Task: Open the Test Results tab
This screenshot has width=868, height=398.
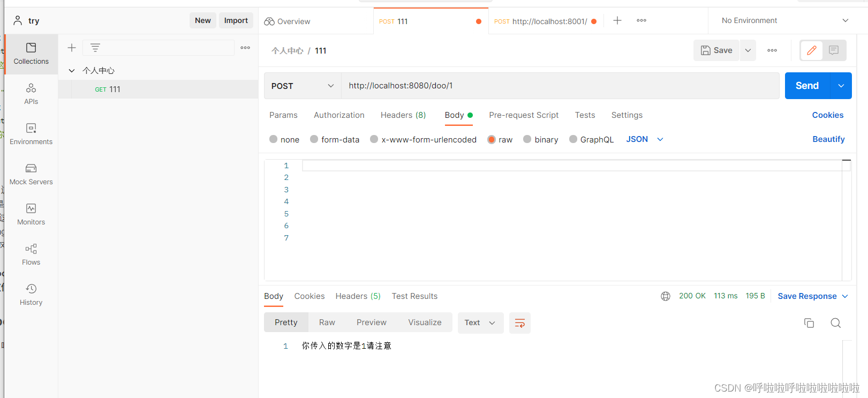Action: point(414,296)
